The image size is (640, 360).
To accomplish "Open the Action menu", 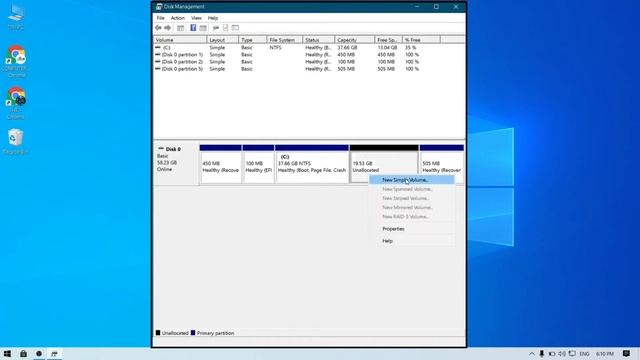I will pos(178,18).
